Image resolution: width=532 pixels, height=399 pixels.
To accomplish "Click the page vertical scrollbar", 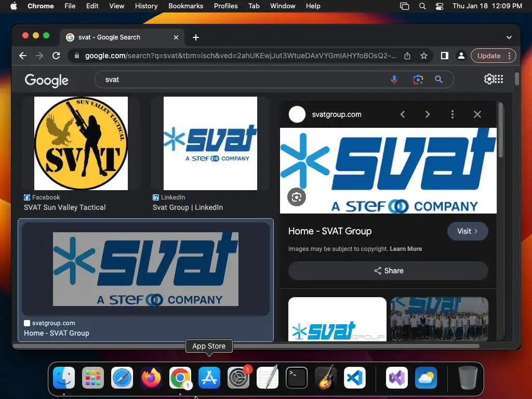I will 517,79.
